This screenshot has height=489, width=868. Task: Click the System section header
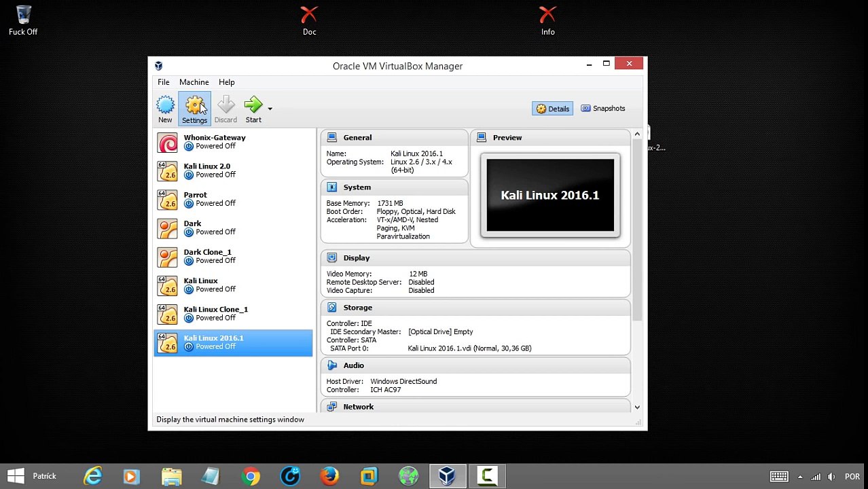click(394, 187)
